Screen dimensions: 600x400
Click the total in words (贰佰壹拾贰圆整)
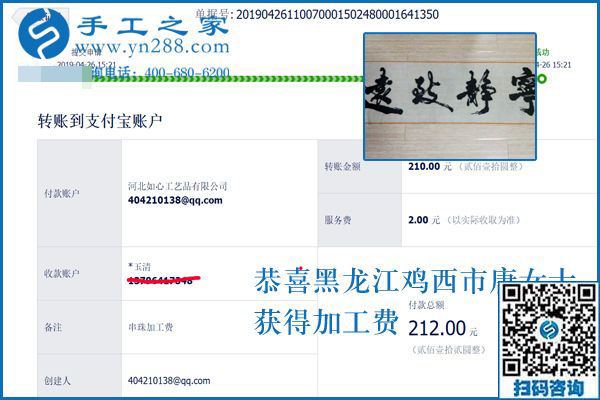tap(448, 350)
